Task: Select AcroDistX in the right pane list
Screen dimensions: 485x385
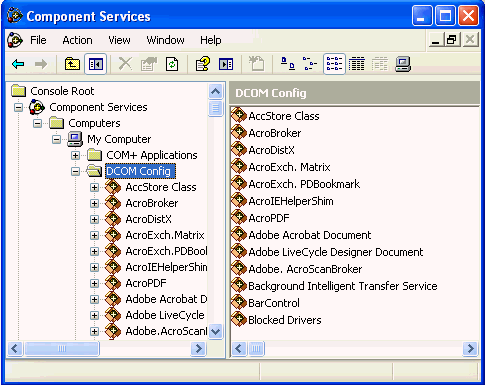Action: [x=271, y=150]
